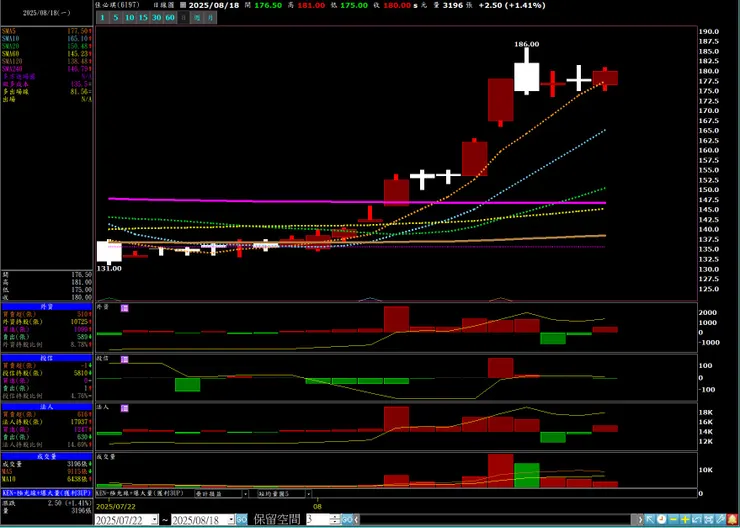Open end date 2025/08/18 dropdown

(x=231, y=520)
